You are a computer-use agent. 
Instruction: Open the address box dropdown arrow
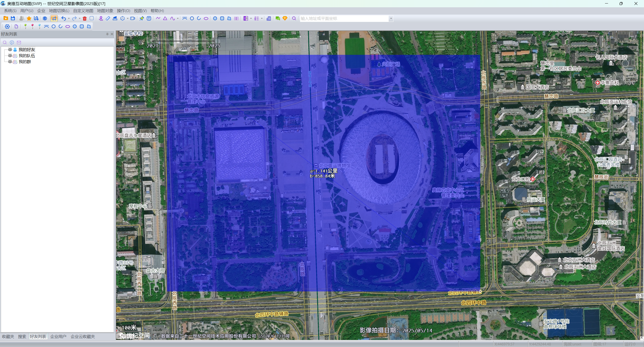(391, 18)
